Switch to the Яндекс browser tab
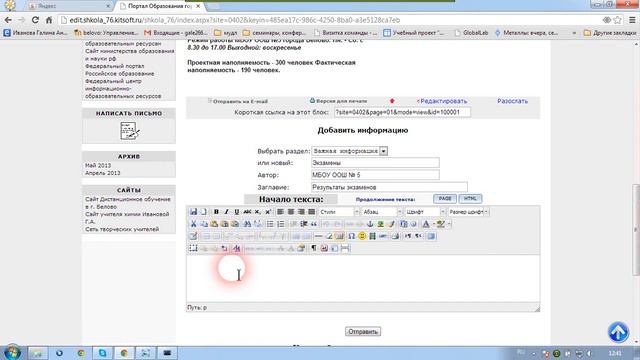The image size is (640, 360). [69, 6]
